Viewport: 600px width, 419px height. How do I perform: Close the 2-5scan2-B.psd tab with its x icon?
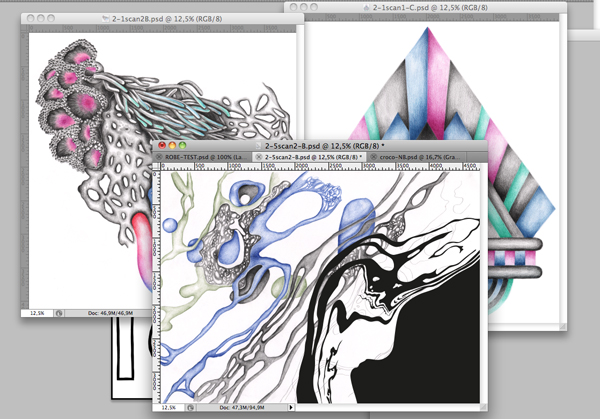click(x=259, y=157)
